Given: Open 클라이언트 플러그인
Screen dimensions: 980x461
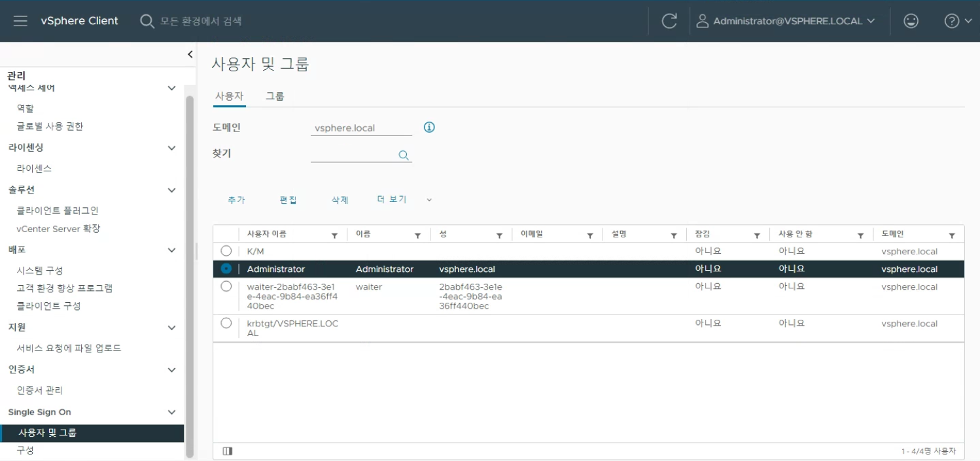Looking at the screenshot, I should click(58, 211).
